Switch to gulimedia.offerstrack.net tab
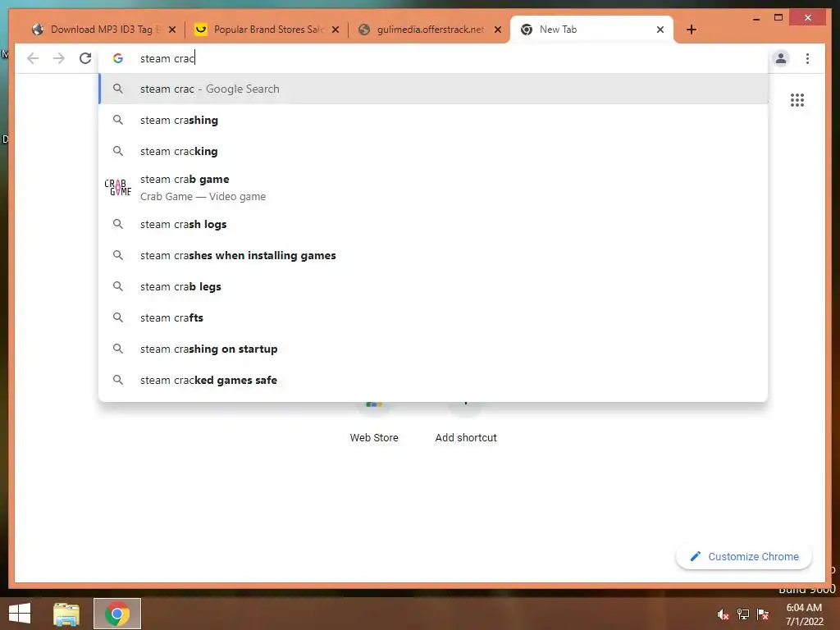This screenshot has width=840, height=630. click(428, 30)
